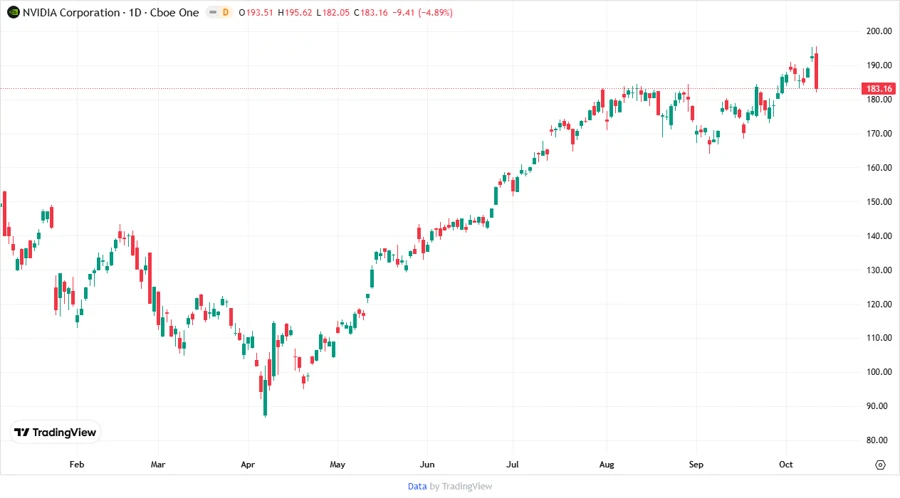This screenshot has height=498, width=900.
Task: Click the 80.00 price axis label
Action: (879, 440)
